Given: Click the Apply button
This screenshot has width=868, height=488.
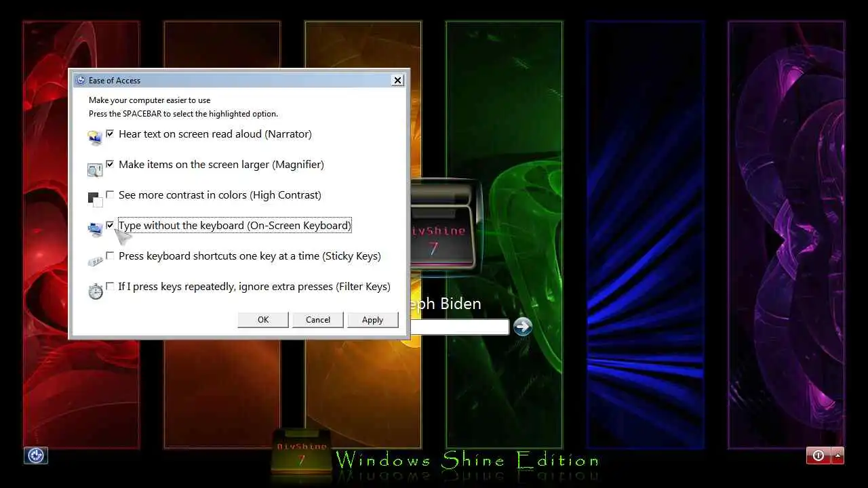Looking at the screenshot, I should (372, 320).
